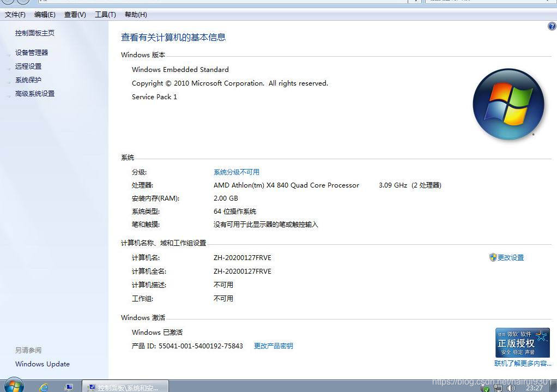This screenshot has width=557, height=392.
Task: Click the 更改设置 link text
Action: pos(511,257)
